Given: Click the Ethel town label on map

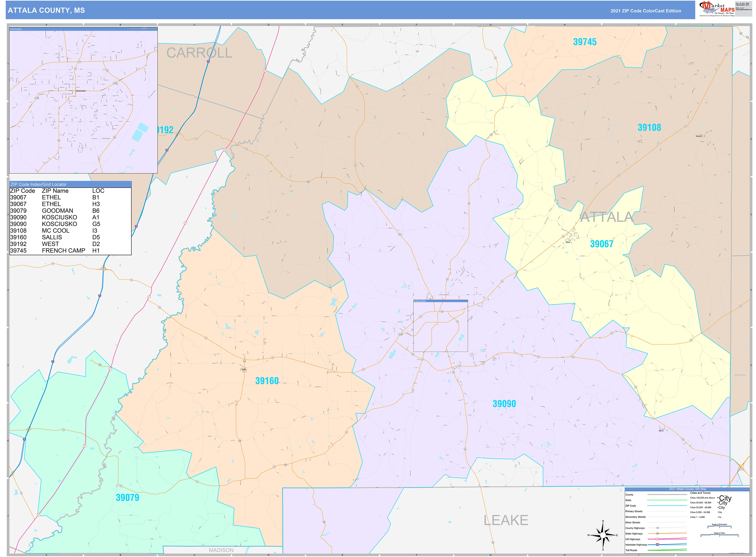Looking at the screenshot, I should pyautogui.click(x=568, y=242).
